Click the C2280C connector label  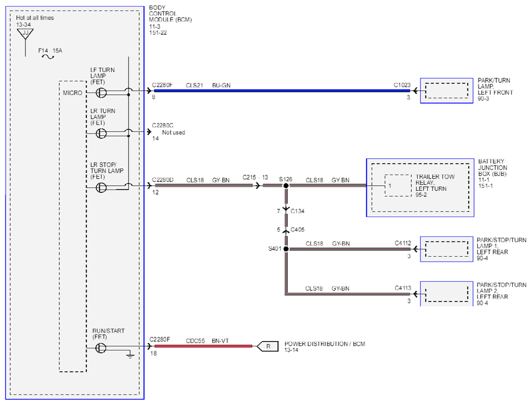pyautogui.click(x=163, y=126)
